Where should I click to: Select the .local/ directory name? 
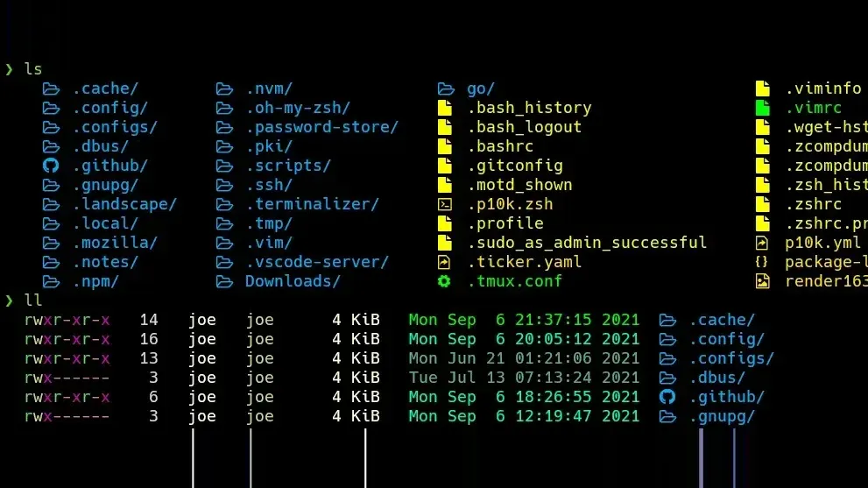(106, 223)
